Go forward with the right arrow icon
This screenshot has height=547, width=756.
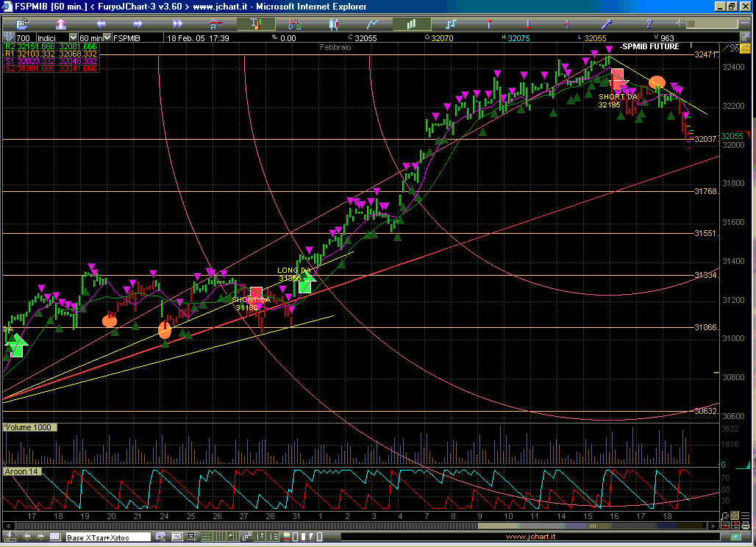tap(137, 24)
